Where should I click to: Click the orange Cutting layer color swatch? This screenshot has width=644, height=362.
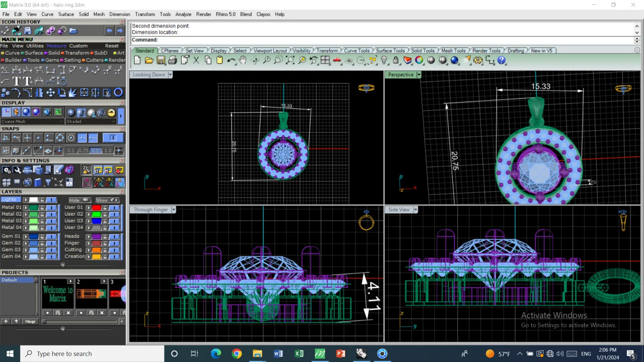[x=97, y=250]
